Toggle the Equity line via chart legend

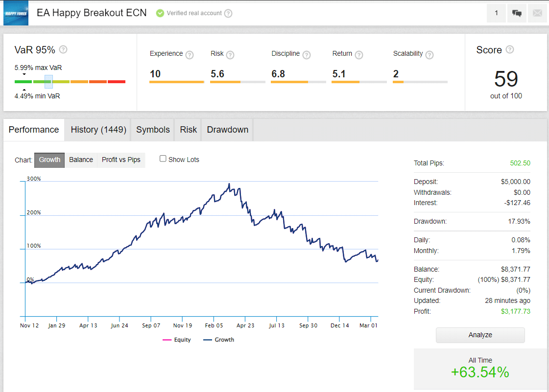[x=177, y=339]
